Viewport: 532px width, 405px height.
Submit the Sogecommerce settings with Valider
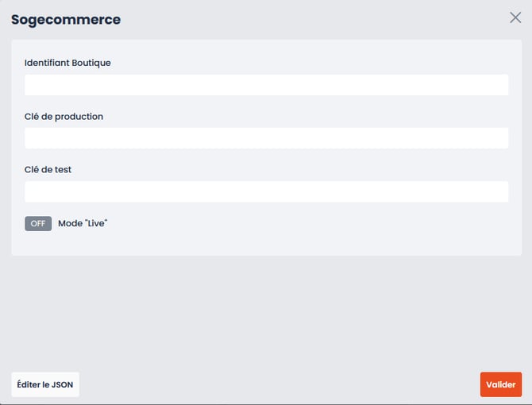click(500, 384)
